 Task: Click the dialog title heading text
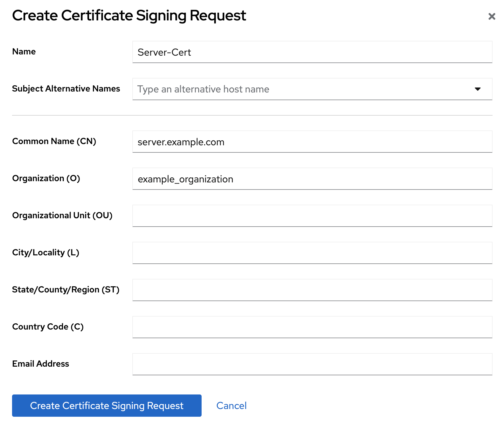pos(129,15)
